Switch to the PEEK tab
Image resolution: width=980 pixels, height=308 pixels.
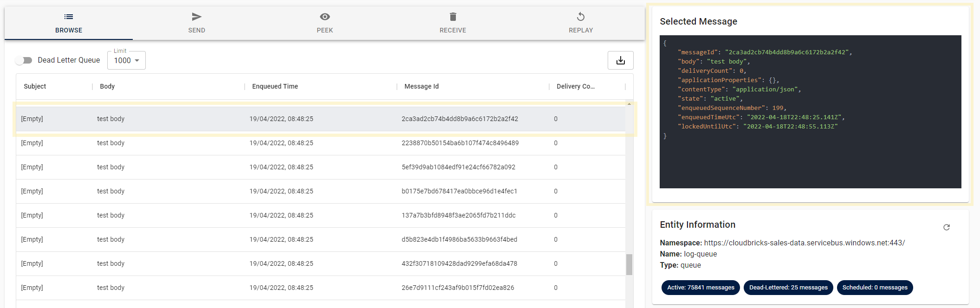pos(325,23)
